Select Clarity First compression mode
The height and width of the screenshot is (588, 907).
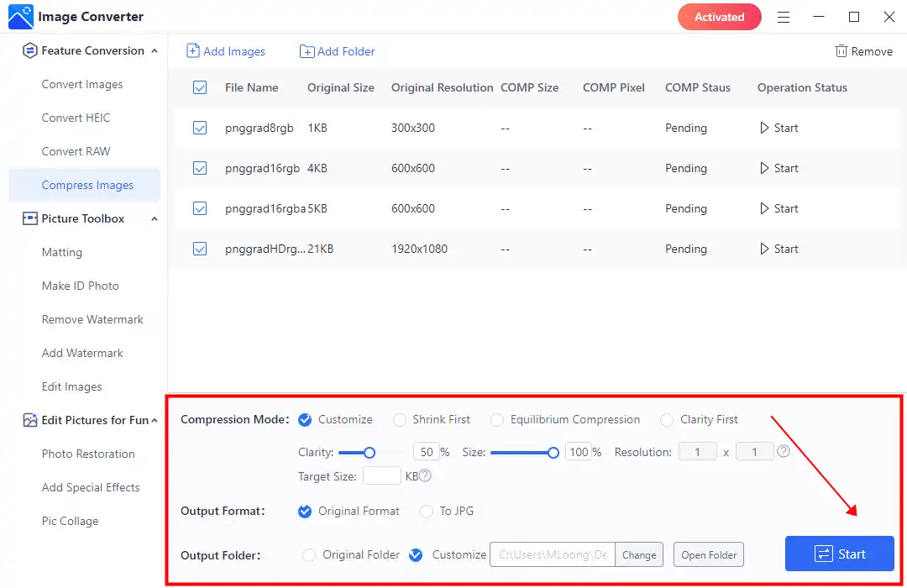pyautogui.click(x=667, y=420)
